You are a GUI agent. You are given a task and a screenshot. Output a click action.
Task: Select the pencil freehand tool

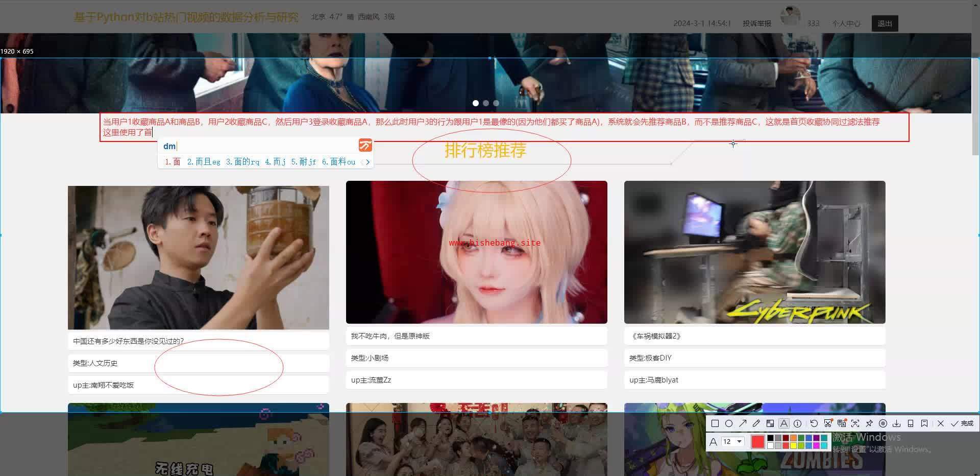[756, 423]
